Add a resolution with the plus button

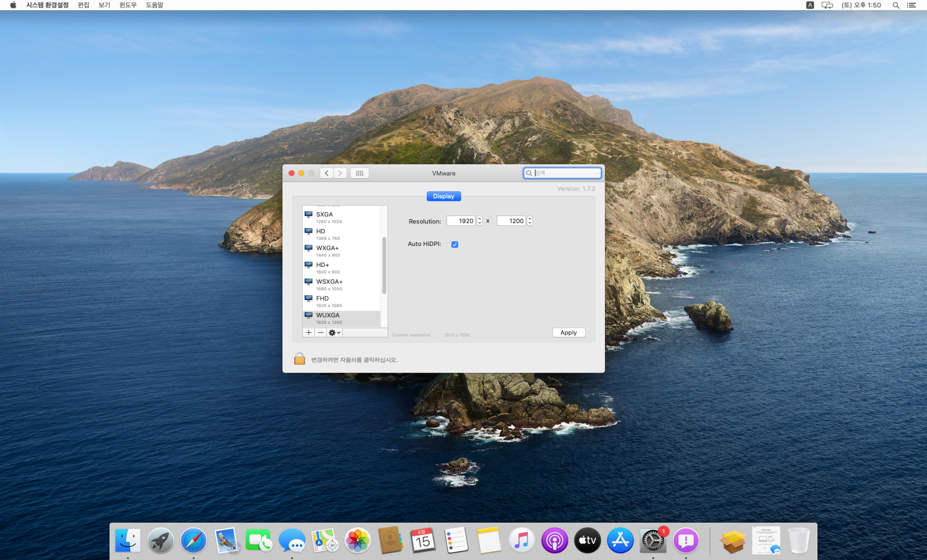[308, 332]
